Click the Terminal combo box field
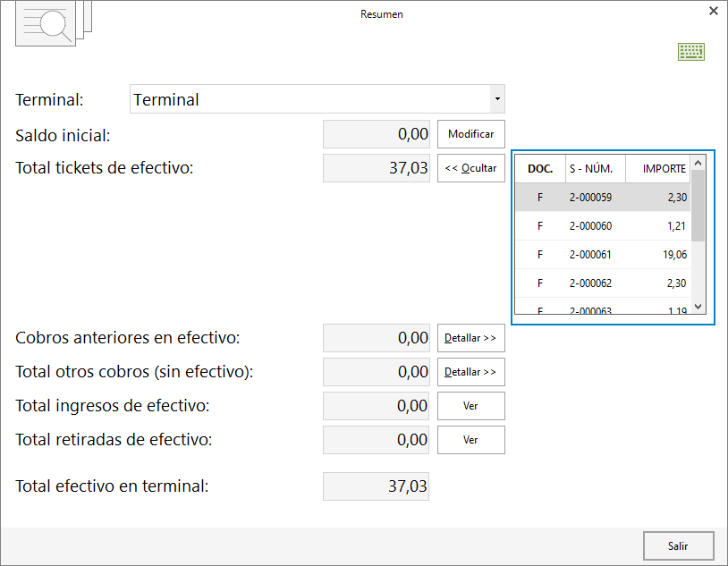Screen dimensions: 728x566 pyautogui.click(x=317, y=99)
